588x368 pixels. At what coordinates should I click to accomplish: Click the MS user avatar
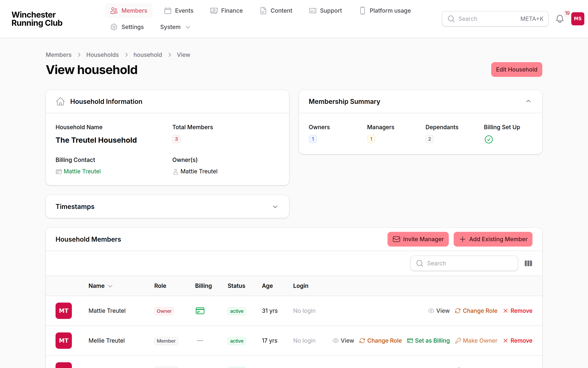point(578,19)
